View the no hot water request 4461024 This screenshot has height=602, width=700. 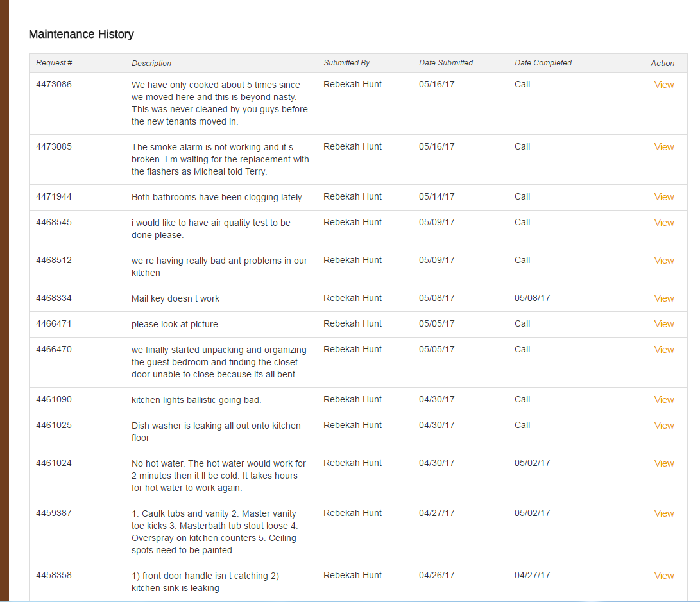point(663,463)
